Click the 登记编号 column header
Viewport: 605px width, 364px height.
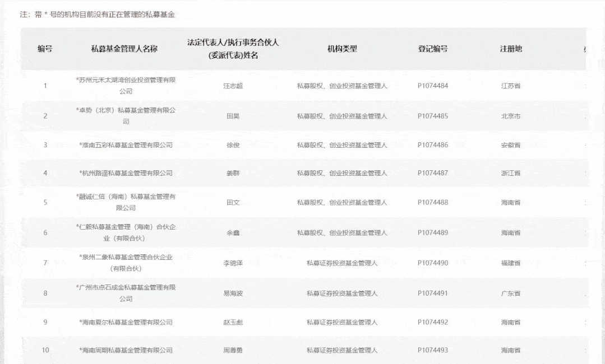pos(433,49)
